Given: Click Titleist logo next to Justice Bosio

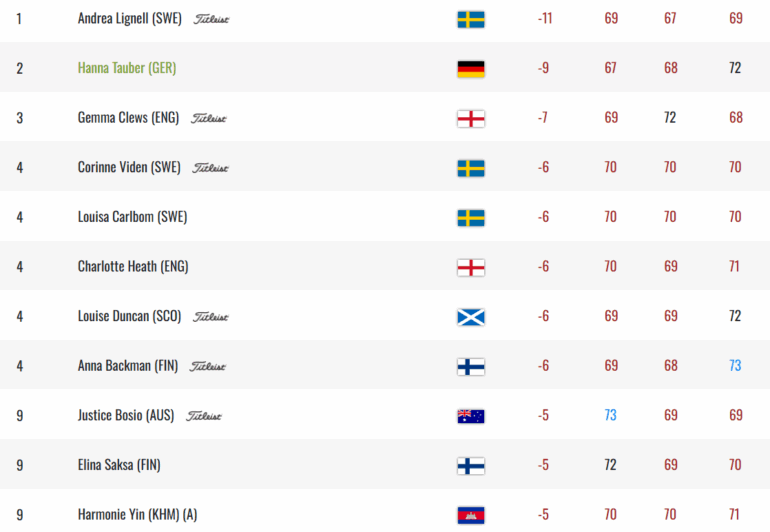Looking at the screenshot, I should [x=204, y=416].
